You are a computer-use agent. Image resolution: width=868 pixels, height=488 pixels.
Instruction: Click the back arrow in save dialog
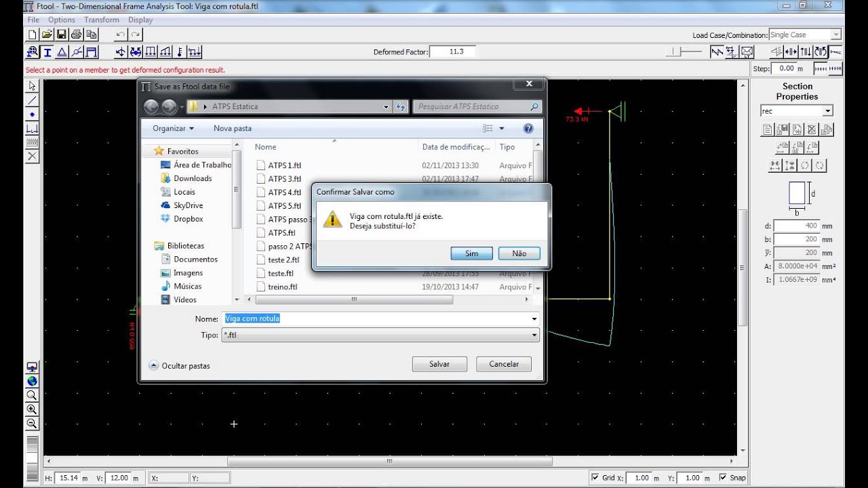(x=151, y=106)
